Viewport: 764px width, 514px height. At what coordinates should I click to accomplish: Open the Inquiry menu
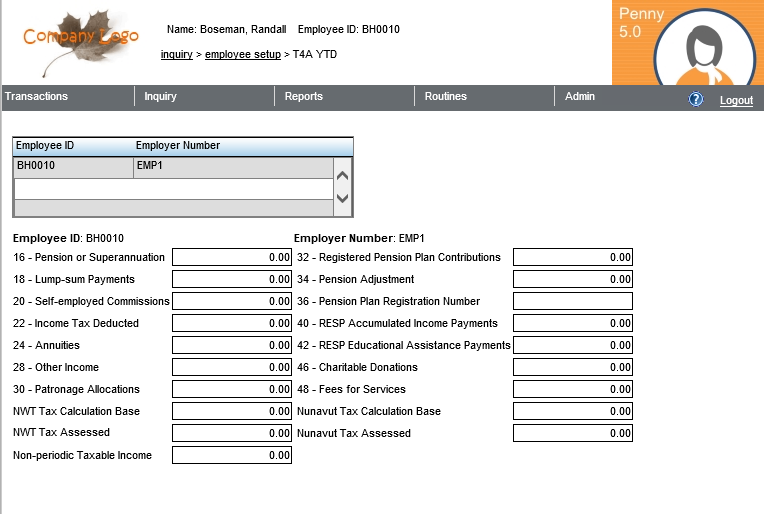(160, 97)
